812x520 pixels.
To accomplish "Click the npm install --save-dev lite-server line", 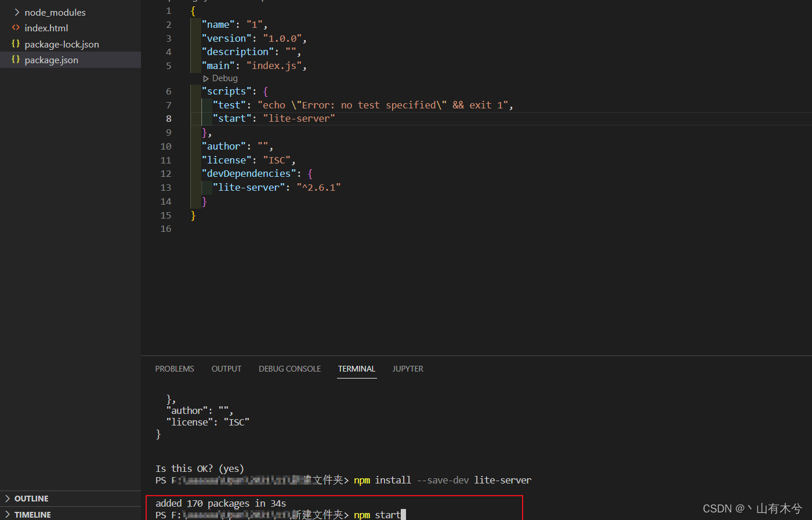I will [x=443, y=480].
